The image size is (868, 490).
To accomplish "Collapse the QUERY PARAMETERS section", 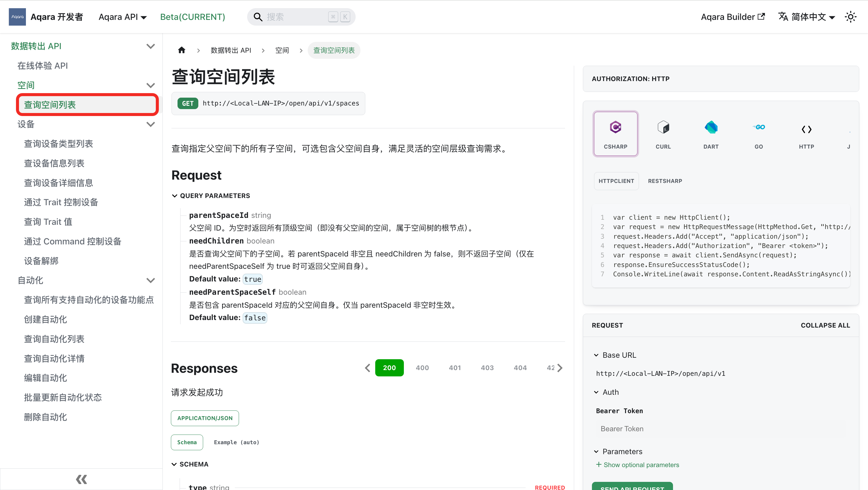I will (211, 196).
